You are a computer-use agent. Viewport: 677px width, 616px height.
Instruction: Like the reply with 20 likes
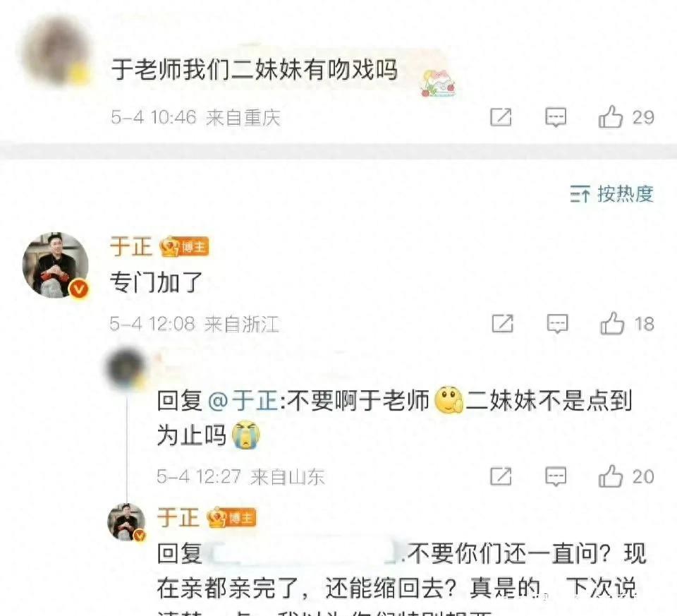coord(626,476)
